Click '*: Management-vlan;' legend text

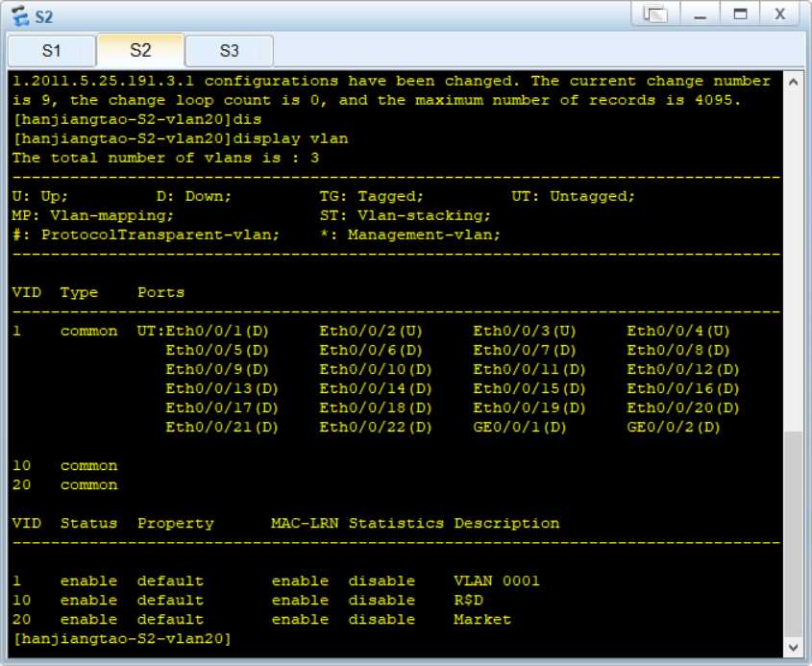(409, 235)
